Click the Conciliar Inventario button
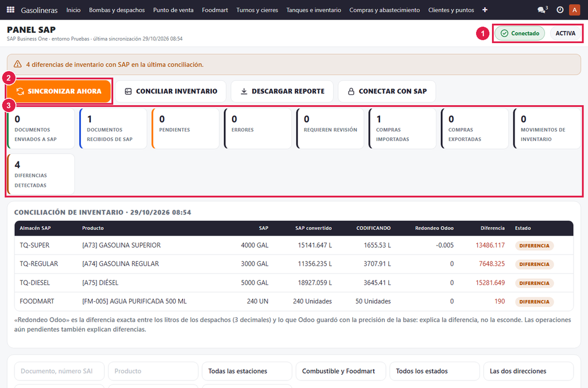 (x=171, y=91)
